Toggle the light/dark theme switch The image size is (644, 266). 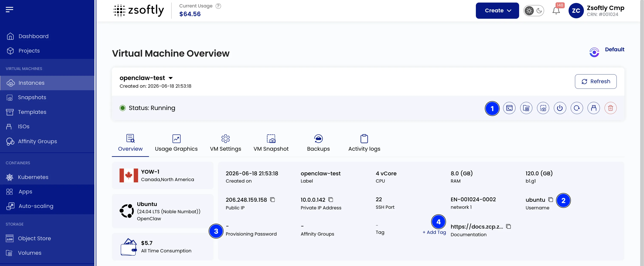(534, 11)
